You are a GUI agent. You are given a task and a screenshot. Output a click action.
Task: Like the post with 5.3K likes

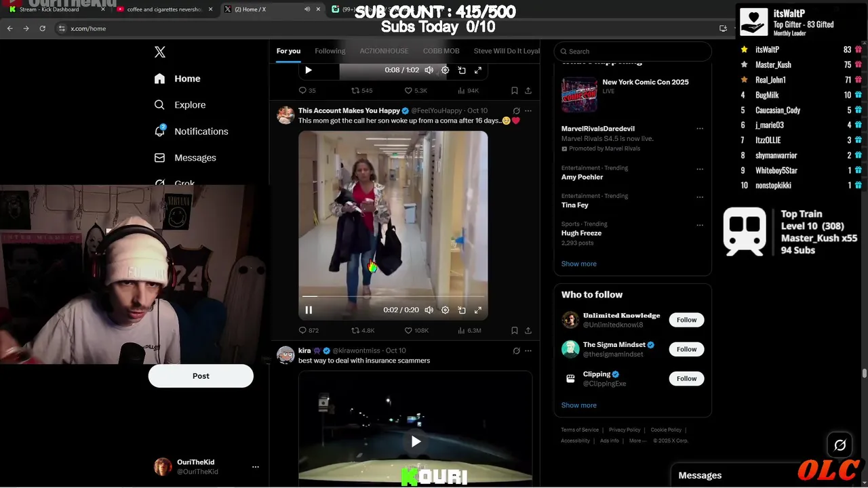(x=416, y=91)
